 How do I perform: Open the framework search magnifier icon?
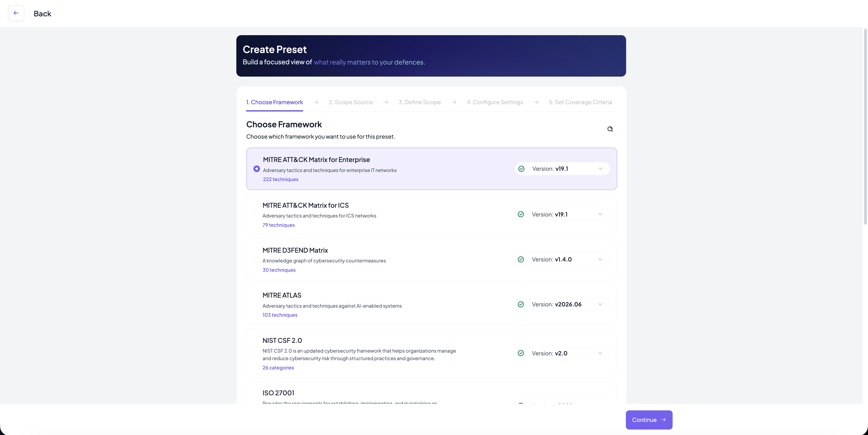[610, 129]
